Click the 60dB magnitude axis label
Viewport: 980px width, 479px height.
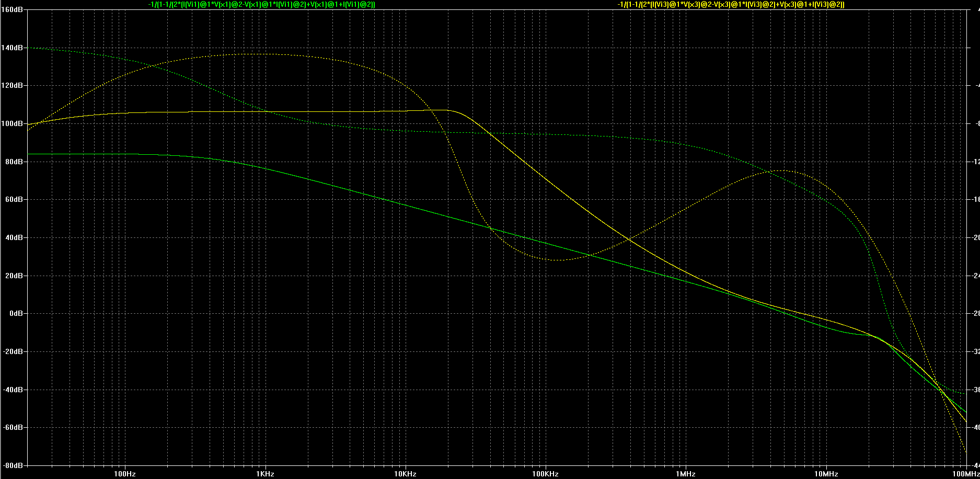coord(14,199)
